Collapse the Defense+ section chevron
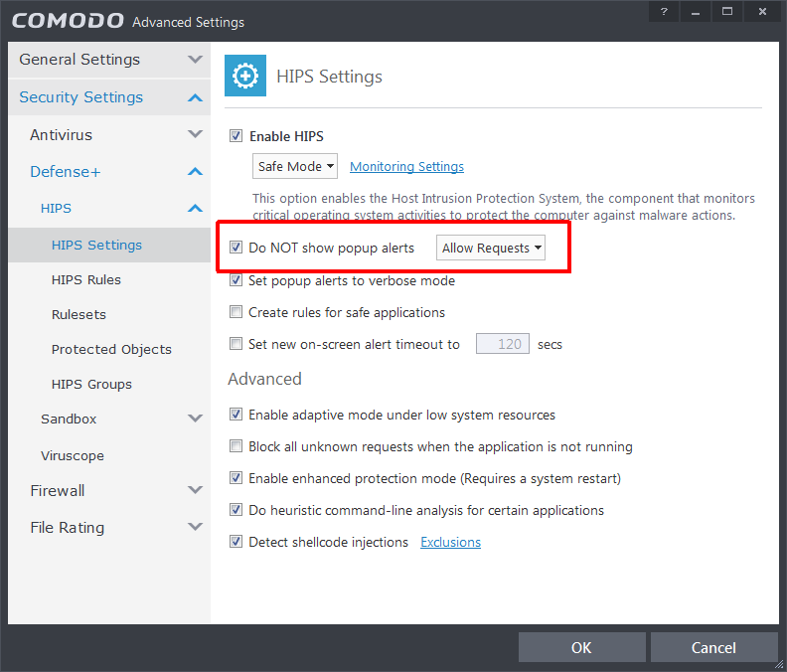Viewport: 787px width, 672px height. [195, 172]
